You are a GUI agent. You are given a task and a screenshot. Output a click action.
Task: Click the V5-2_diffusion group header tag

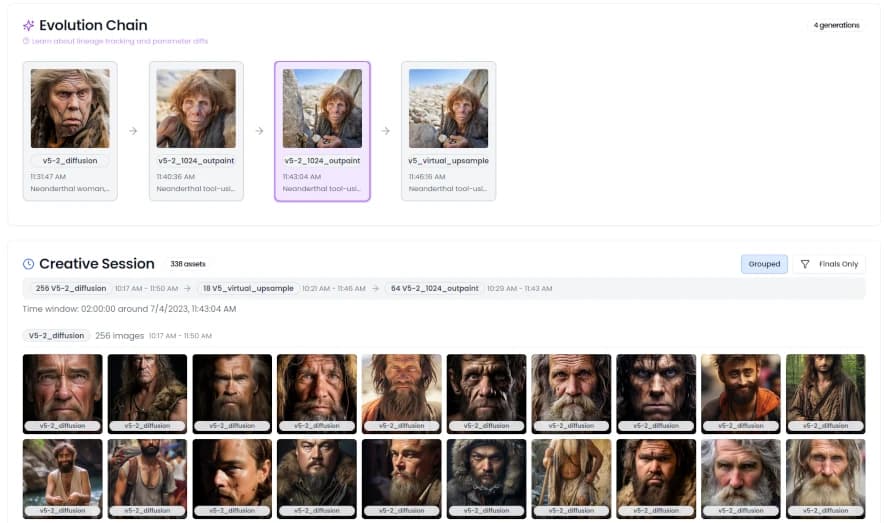pyautogui.click(x=56, y=336)
